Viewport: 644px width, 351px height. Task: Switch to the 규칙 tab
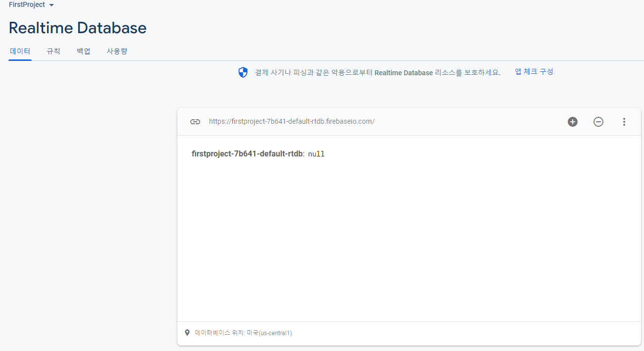pos(54,51)
